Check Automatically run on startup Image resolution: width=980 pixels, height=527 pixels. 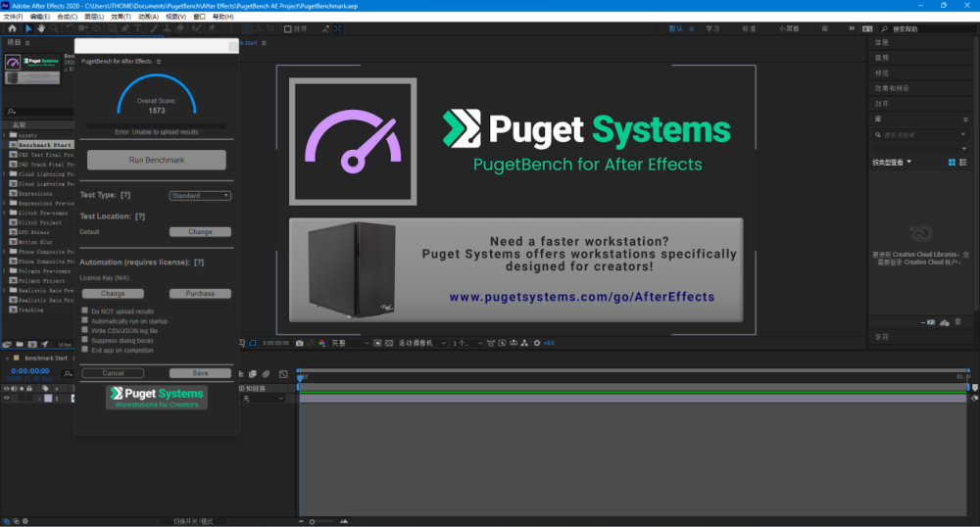pos(85,320)
